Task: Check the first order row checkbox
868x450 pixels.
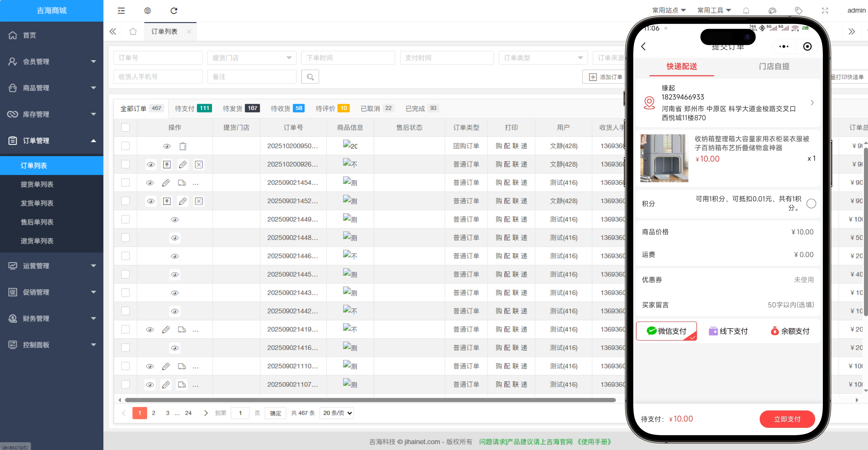Action: tap(125, 146)
